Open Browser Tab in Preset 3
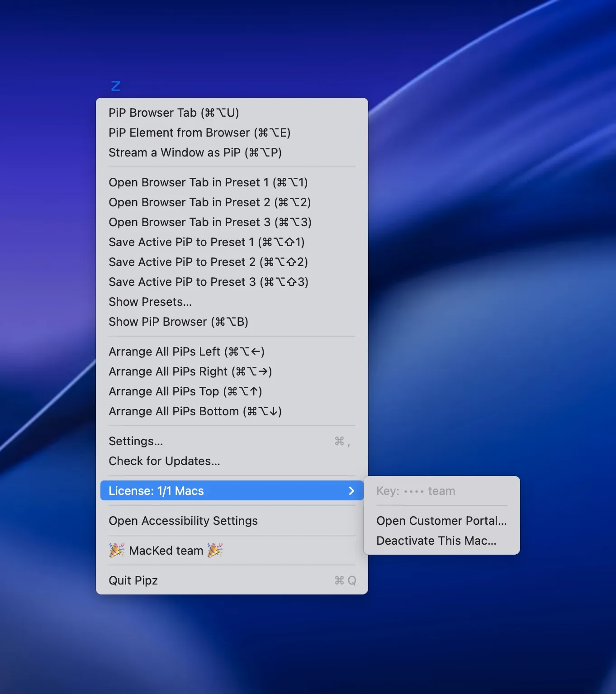Viewport: 616px width, 694px height. 232,222
